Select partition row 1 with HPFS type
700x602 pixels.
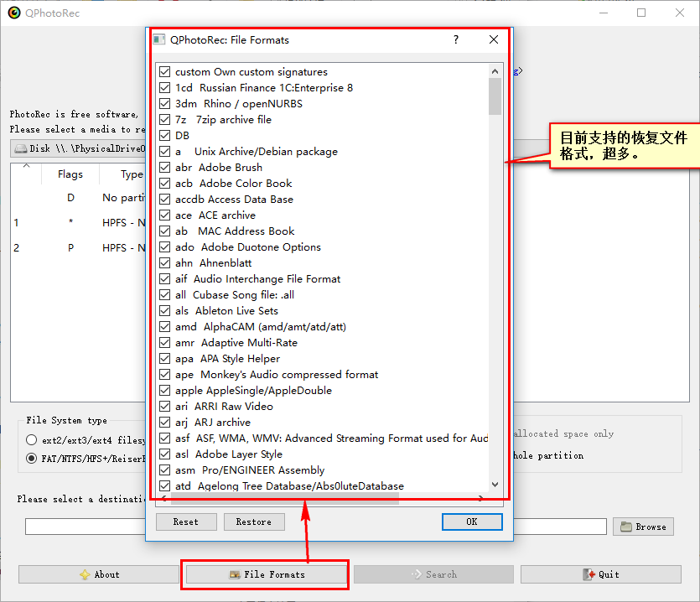pyautogui.click(x=79, y=222)
